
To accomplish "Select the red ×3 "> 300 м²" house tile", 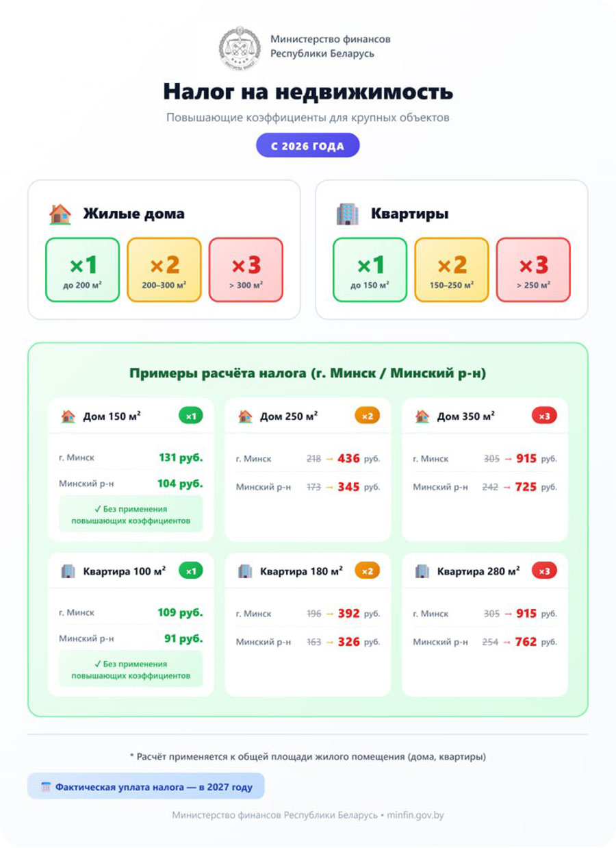I will coord(246,270).
